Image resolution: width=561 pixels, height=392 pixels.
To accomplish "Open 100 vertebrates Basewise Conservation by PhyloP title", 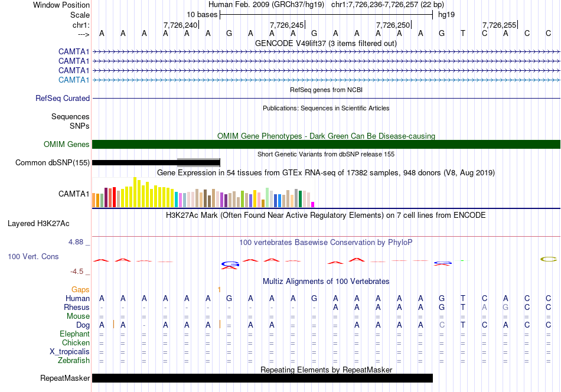I will tap(326, 243).
